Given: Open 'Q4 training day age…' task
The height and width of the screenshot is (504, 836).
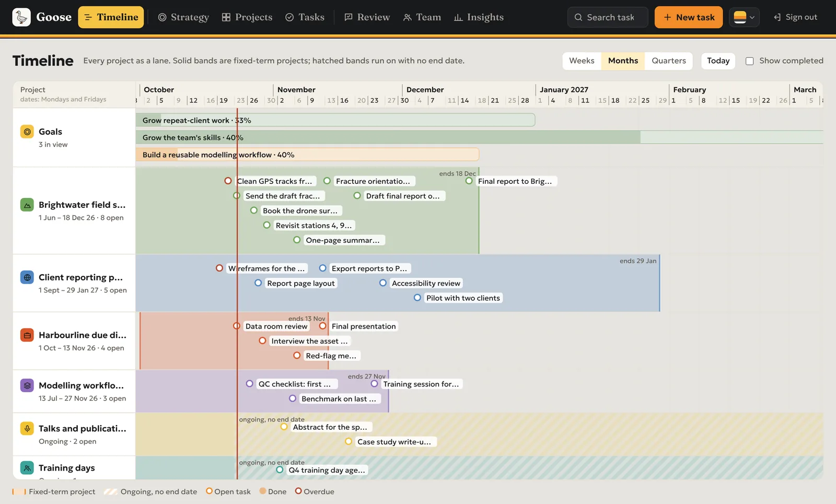Looking at the screenshot, I should pos(327,470).
